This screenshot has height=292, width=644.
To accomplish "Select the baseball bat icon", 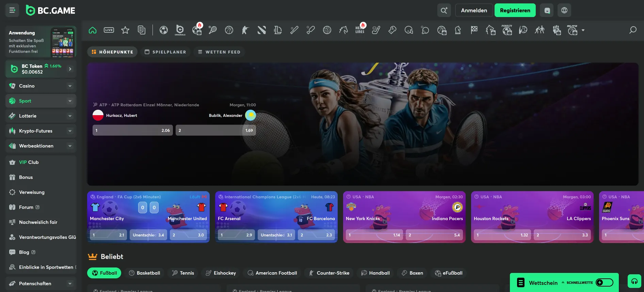I will [x=294, y=30].
